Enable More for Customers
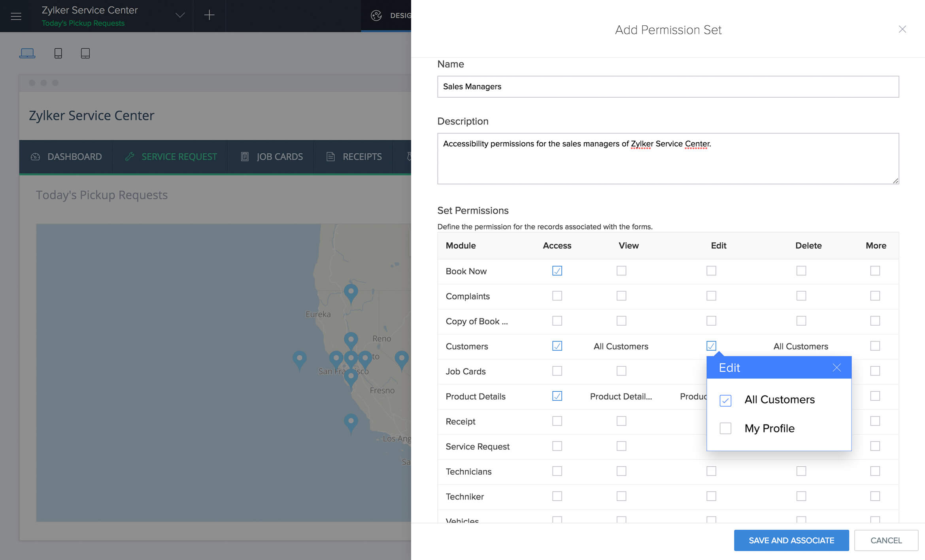Image resolution: width=925 pixels, height=560 pixels. click(875, 346)
